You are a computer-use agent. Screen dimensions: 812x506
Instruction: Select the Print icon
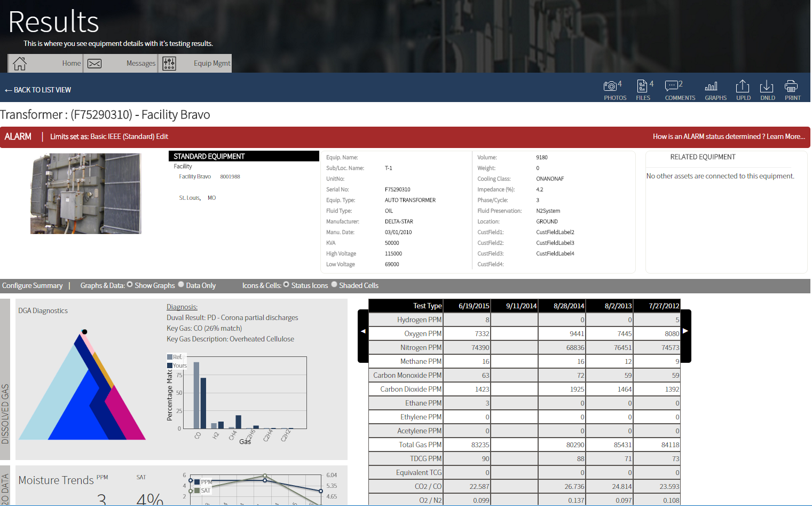[792, 88]
